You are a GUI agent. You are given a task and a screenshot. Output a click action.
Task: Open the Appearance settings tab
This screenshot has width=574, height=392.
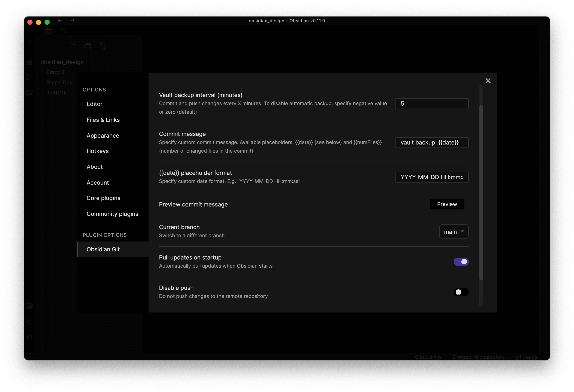[x=103, y=136]
